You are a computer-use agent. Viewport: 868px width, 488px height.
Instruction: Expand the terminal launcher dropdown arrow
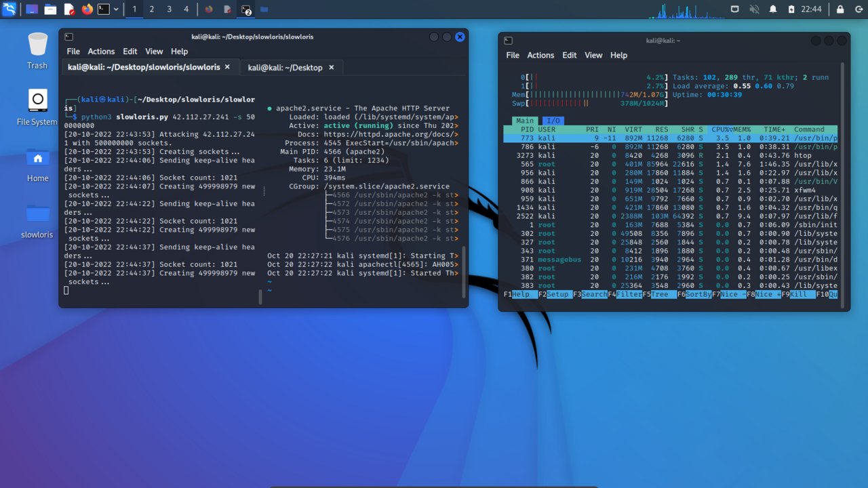[116, 9]
